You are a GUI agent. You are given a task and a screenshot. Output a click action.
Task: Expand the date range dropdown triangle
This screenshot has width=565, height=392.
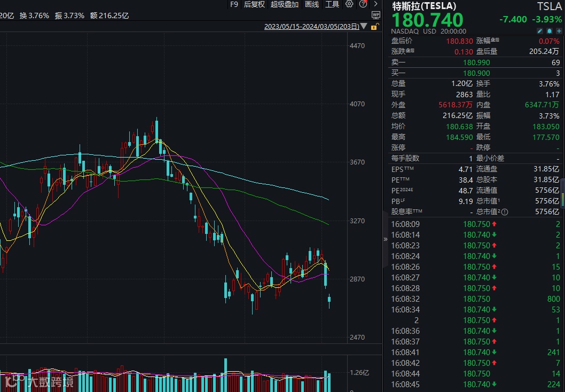pyautogui.click(x=364, y=26)
